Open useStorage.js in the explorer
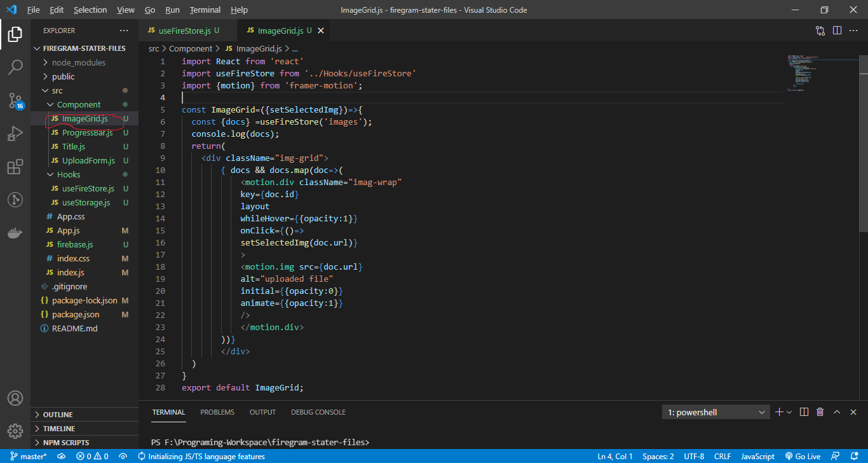The width and height of the screenshot is (868, 463). (x=86, y=202)
